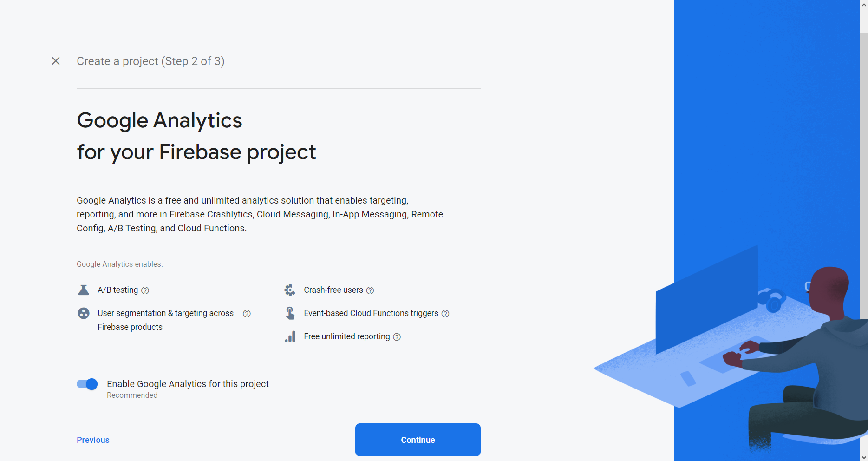Open help for User segmentation & targeting
This screenshot has height=461, width=868.
click(247, 314)
